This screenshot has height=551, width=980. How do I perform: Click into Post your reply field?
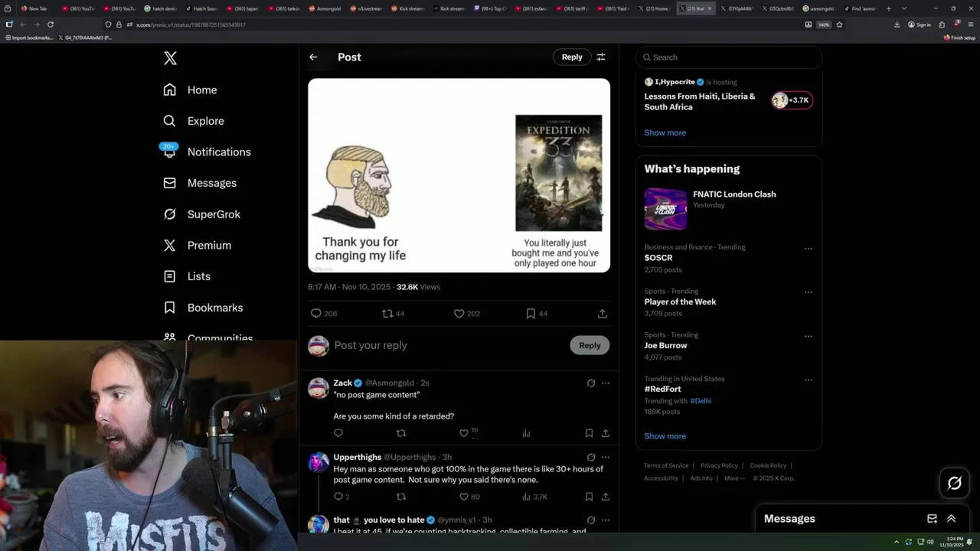tap(448, 345)
